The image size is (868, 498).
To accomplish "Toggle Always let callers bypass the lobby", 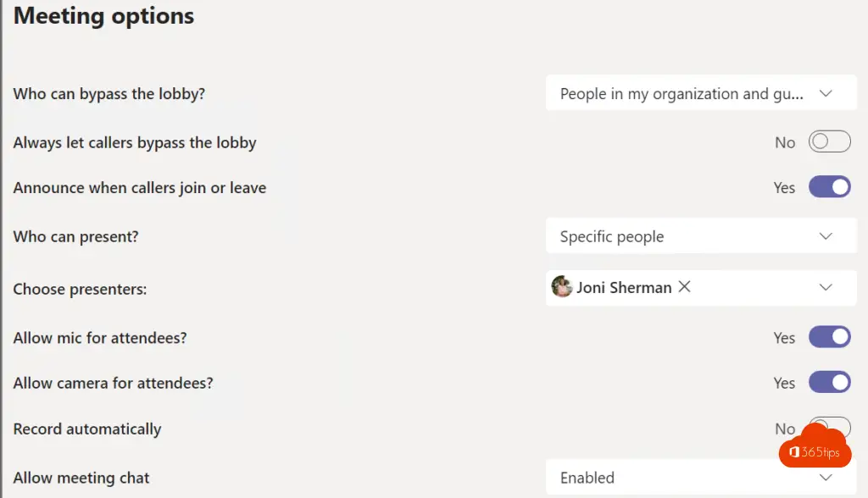I will click(829, 141).
